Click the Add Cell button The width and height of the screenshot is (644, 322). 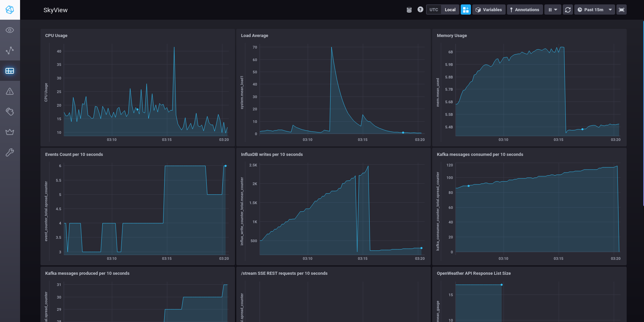pos(466,10)
